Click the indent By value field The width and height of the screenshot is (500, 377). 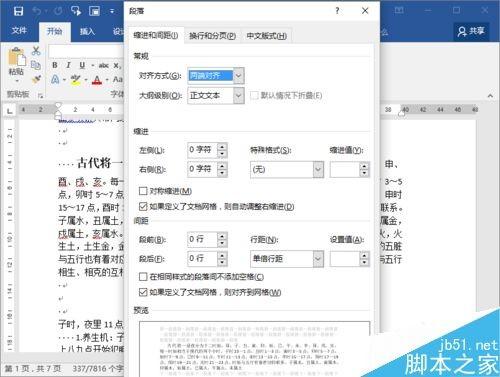point(345,170)
